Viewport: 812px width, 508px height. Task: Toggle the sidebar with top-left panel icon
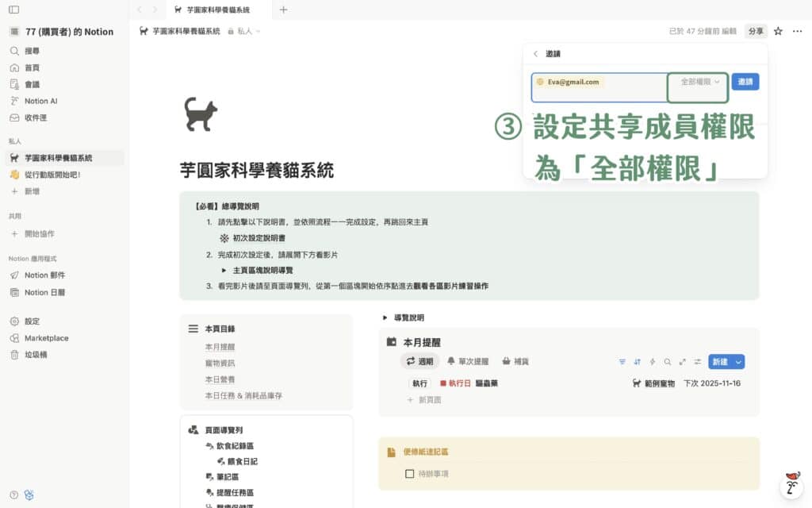pyautogui.click(x=13, y=10)
